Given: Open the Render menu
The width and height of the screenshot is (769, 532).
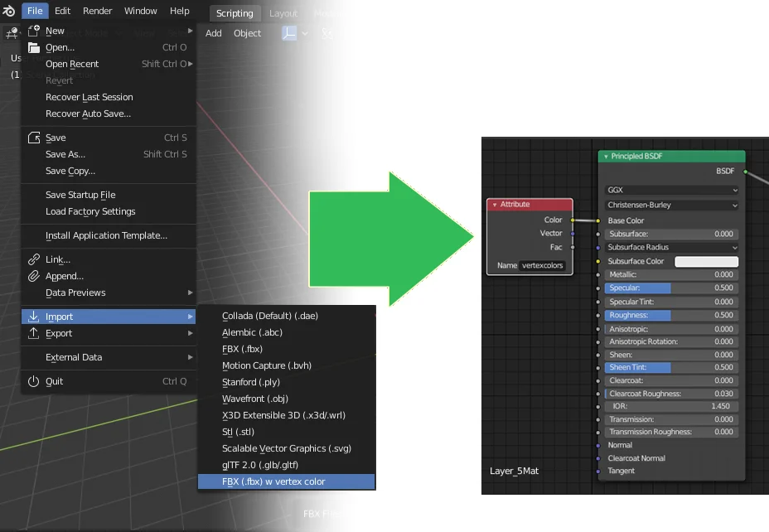Looking at the screenshot, I should coord(97,11).
